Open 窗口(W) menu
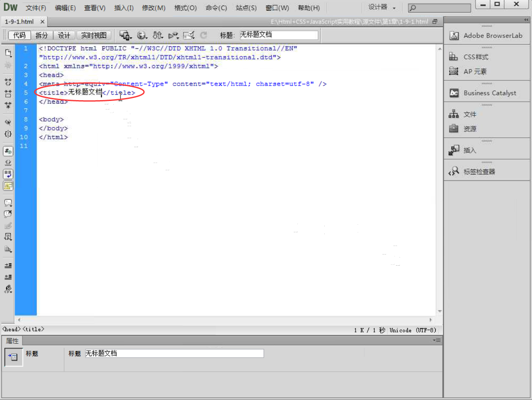Screen dimensions: 532x400 click(x=277, y=8)
